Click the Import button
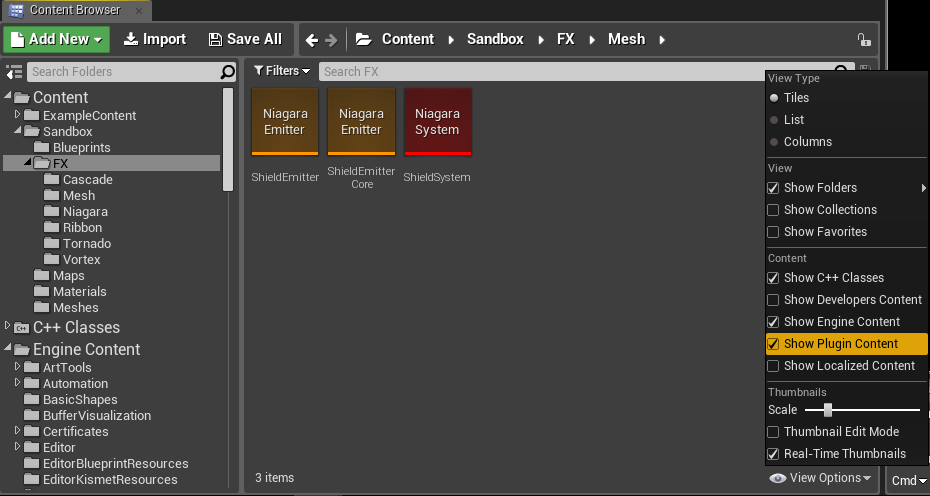The image size is (930, 496). (155, 39)
